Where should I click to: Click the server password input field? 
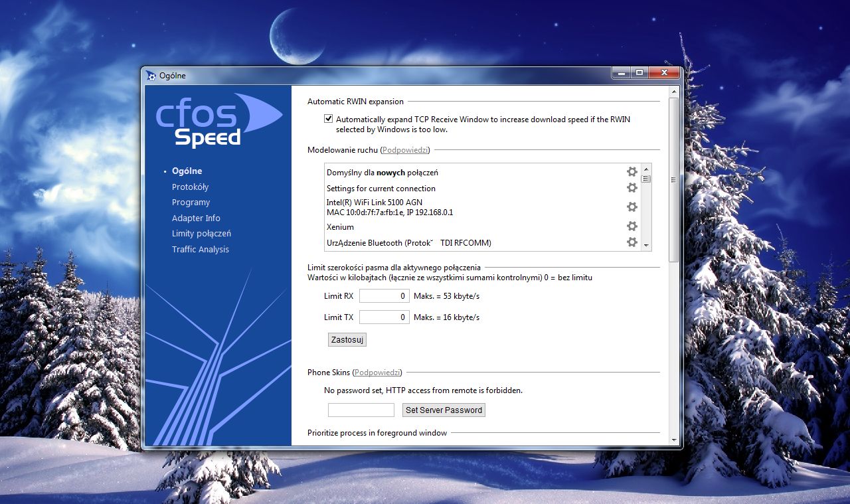361,410
